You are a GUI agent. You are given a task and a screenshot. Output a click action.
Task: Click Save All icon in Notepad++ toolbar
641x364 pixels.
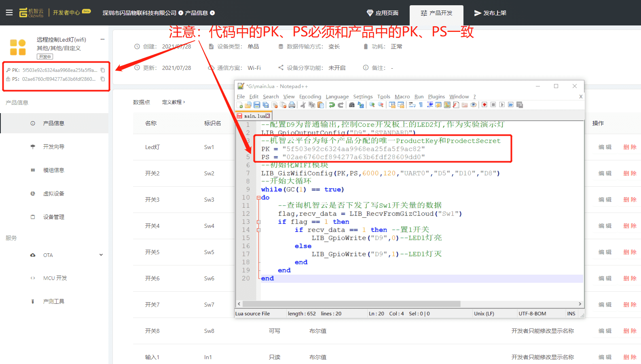(x=265, y=105)
